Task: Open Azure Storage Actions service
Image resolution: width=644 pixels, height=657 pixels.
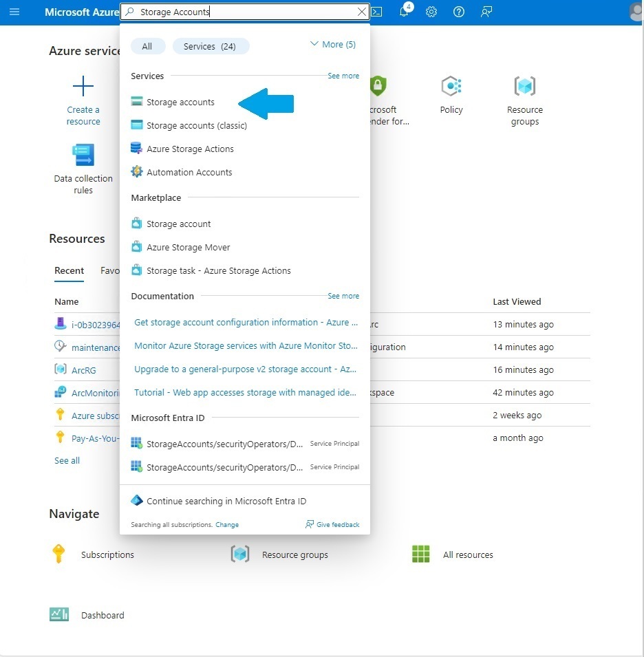Action: 190,149
